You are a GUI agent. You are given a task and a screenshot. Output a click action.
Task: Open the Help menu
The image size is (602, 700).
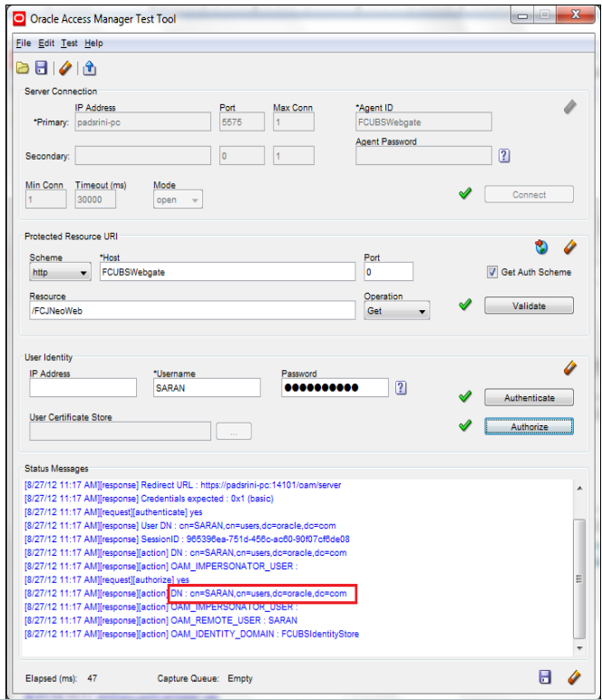[x=93, y=43]
